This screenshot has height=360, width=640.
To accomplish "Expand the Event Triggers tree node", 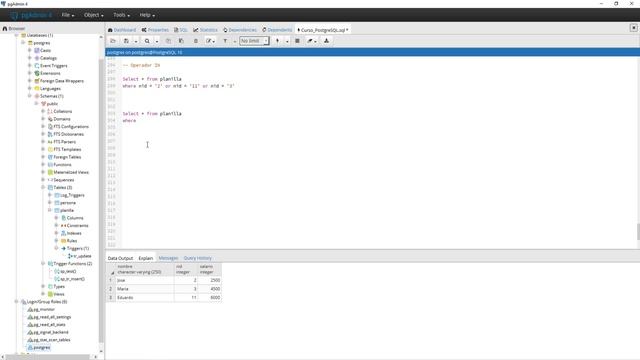I will pos(30,65).
